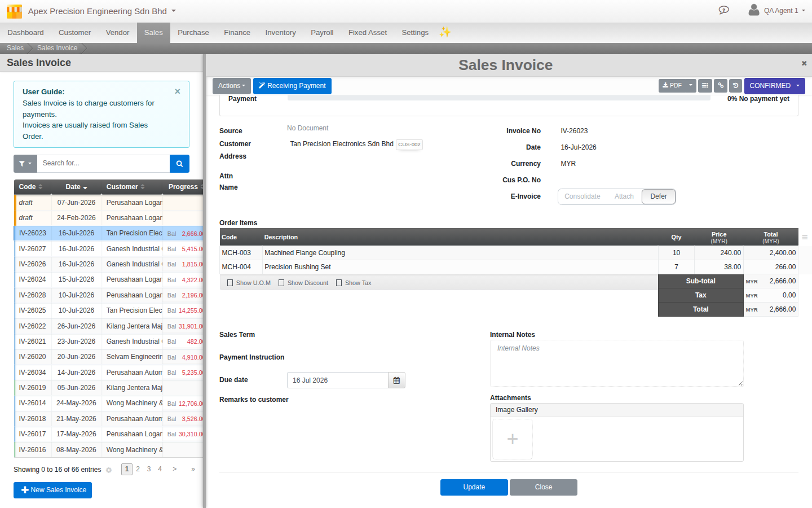Open the PDF options dropdown arrow

[x=691, y=86]
